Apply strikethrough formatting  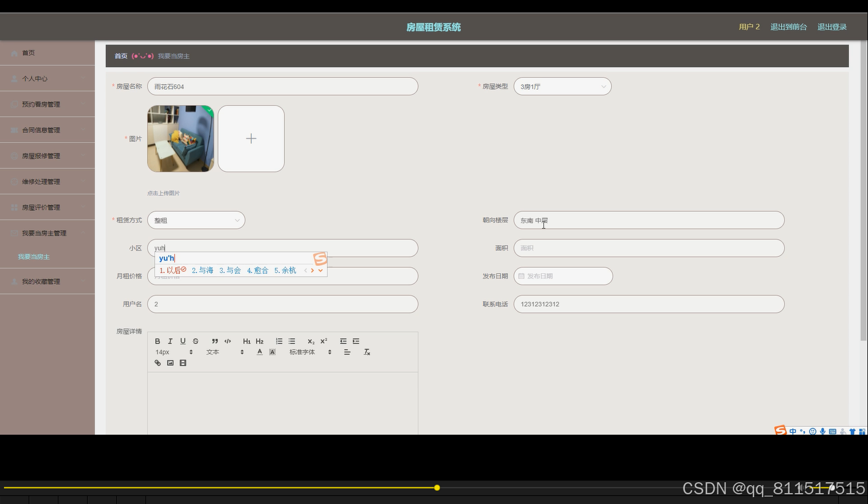point(195,341)
